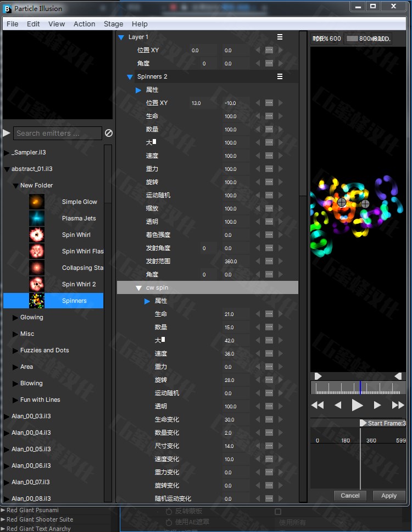Click the play triangle left of the emitter search
This screenshot has height=532, width=412.
click(x=7, y=133)
